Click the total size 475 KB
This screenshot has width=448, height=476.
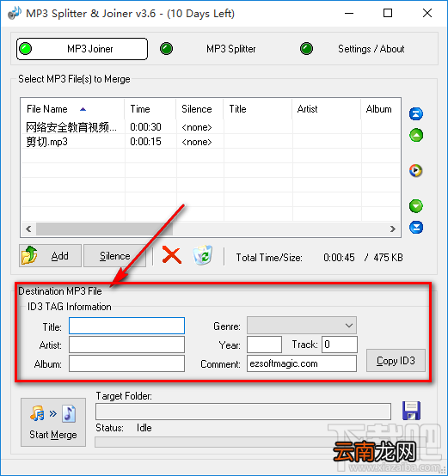click(388, 258)
